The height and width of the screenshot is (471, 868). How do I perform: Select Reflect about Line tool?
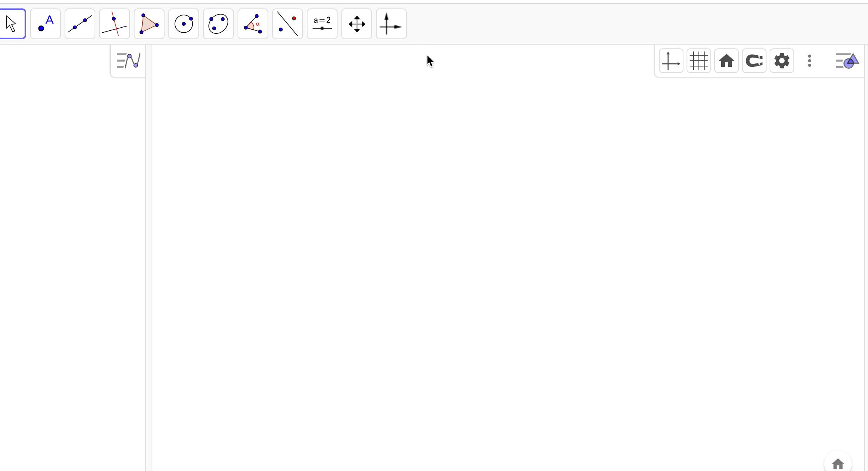click(288, 24)
